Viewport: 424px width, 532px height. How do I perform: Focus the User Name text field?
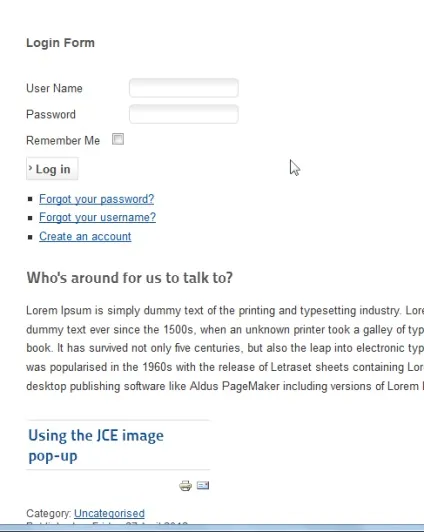(x=184, y=88)
